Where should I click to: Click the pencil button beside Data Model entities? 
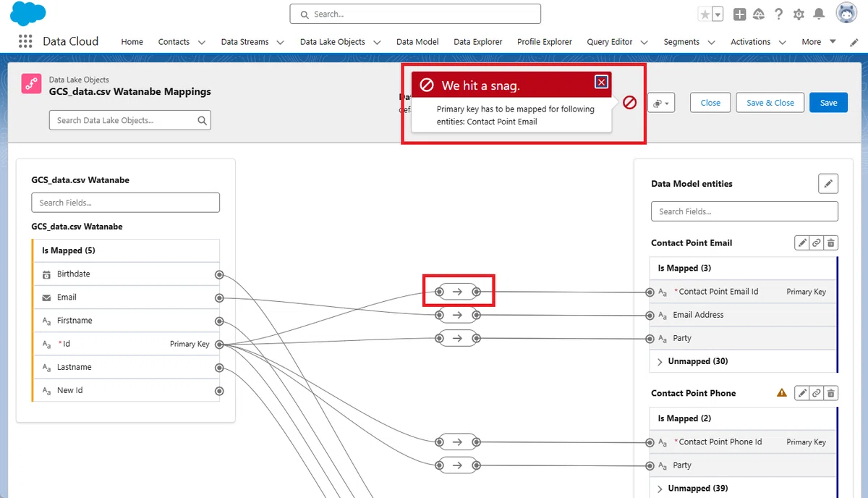pyautogui.click(x=828, y=184)
